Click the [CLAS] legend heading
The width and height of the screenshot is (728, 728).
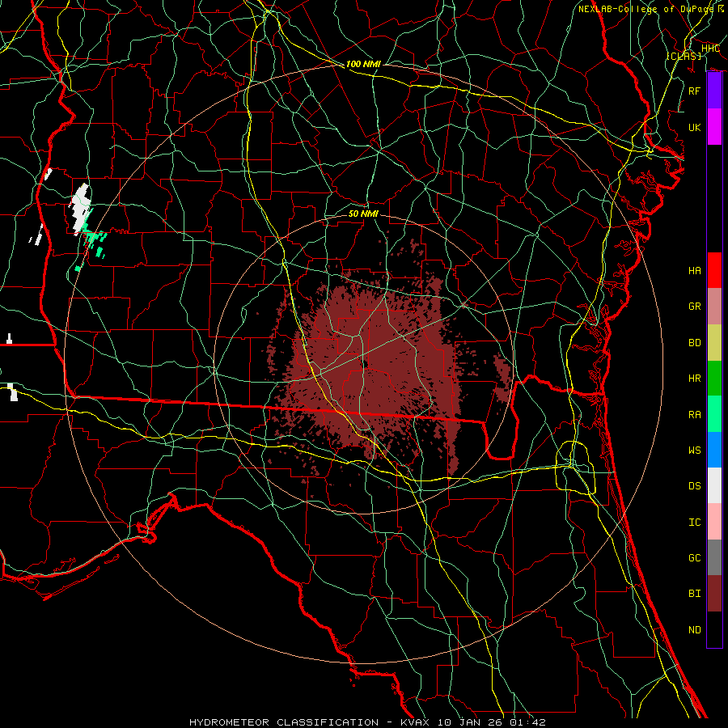click(684, 56)
